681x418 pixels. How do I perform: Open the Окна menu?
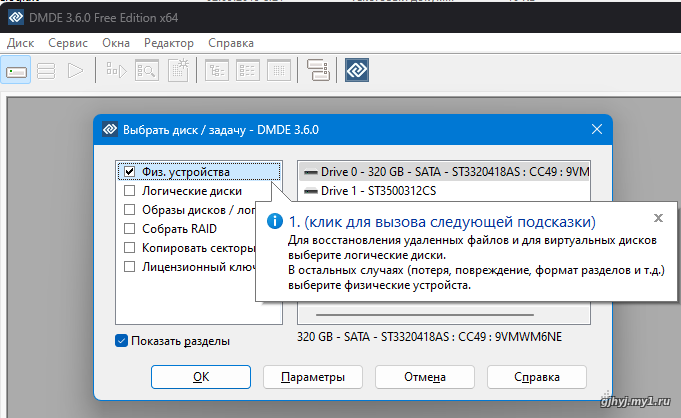[x=116, y=43]
